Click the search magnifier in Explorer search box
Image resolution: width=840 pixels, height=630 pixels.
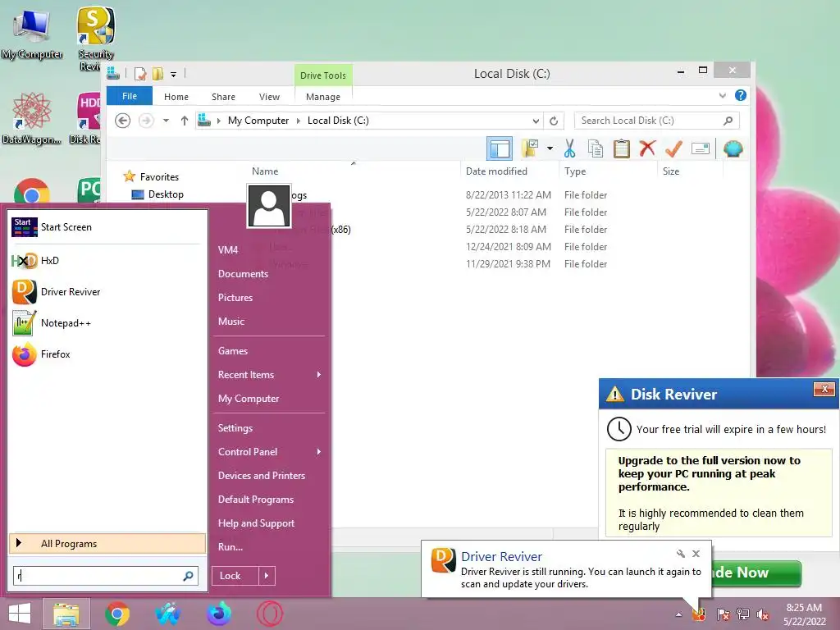728,121
